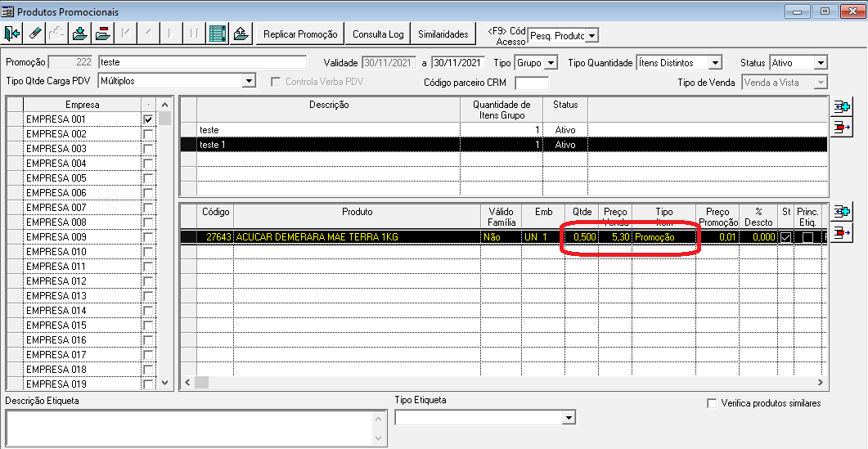Image resolution: width=868 pixels, height=449 pixels.
Task: Add a row to the products grid
Action: (842, 212)
